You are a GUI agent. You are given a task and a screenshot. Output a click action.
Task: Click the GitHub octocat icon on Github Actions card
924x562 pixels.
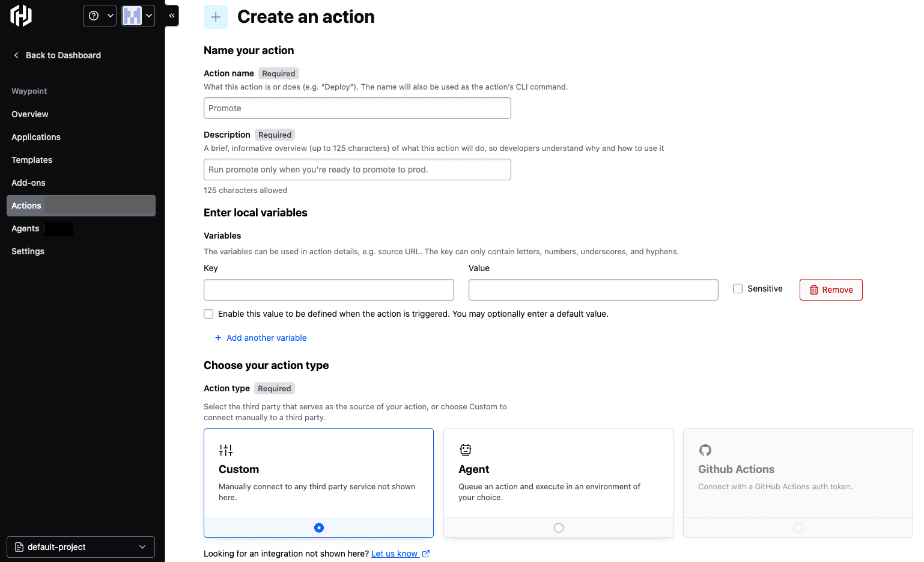coord(705,450)
